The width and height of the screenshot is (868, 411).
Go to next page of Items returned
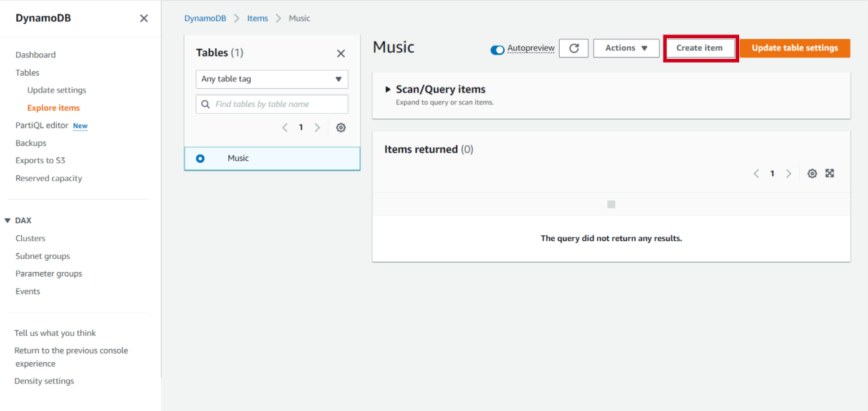[789, 174]
